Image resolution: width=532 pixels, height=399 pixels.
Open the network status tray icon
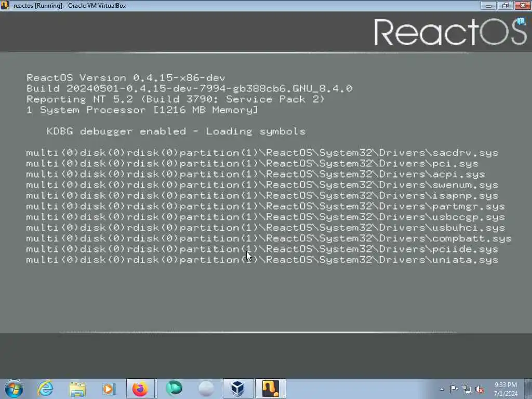pyautogui.click(x=467, y=389)
